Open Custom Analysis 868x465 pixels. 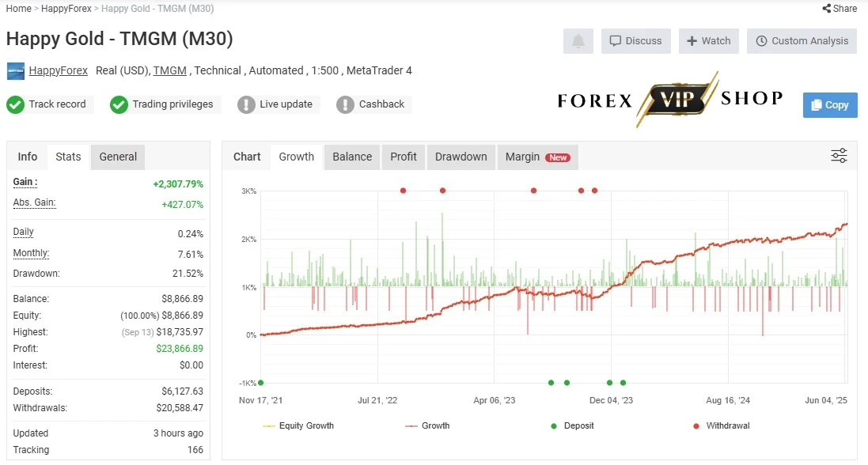click(802, 41)
